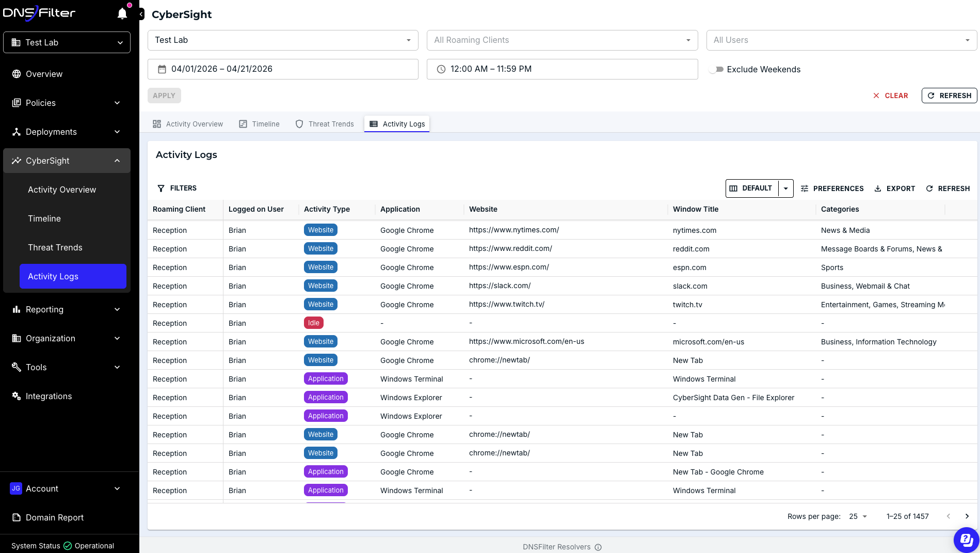This screenshot has height=553, width=980.
Task: Click the Idle activity badge
Action: click(314, 323)
